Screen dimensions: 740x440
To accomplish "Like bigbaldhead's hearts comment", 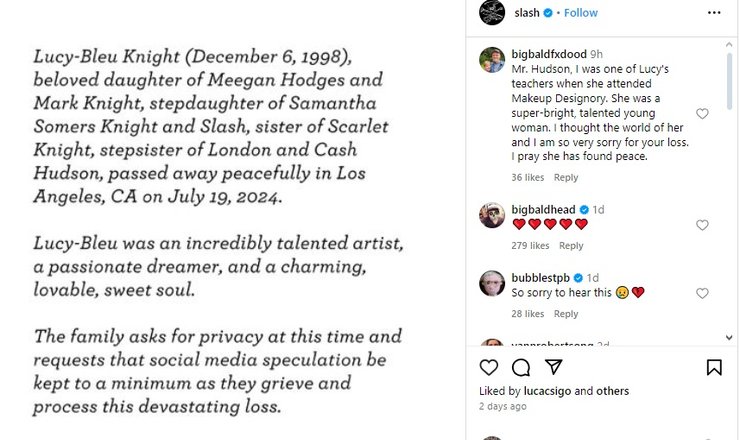I will pos(702,225).
